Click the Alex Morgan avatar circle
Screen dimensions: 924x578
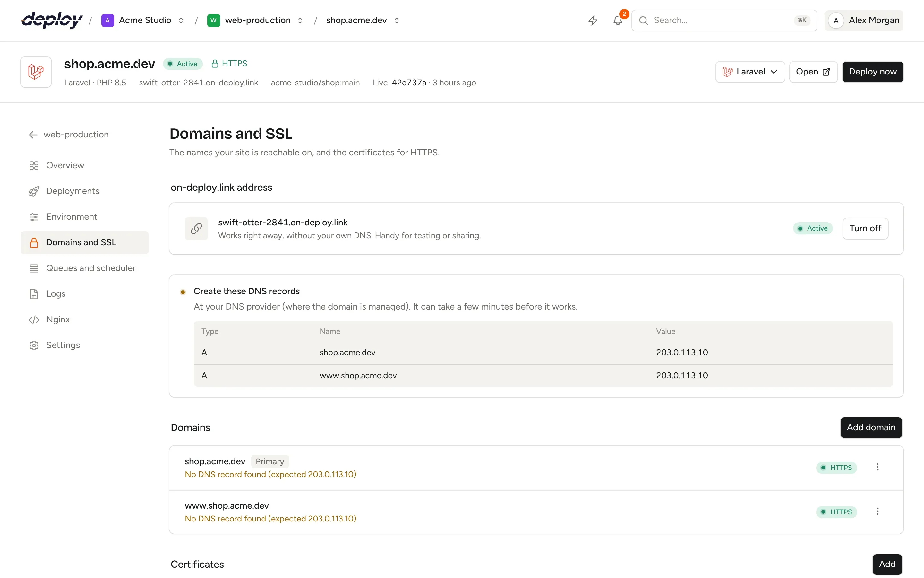coord(836,20)
